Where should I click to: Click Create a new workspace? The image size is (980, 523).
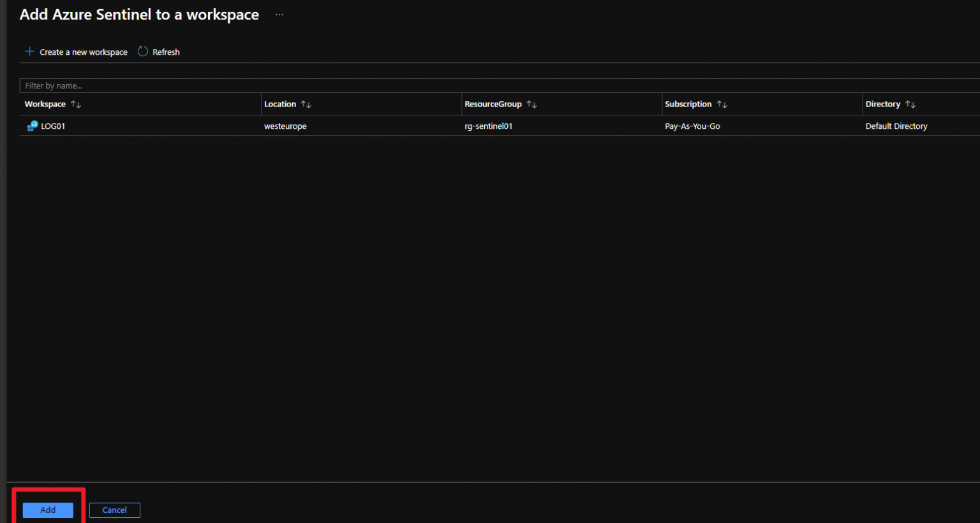(x=84, y=52)
